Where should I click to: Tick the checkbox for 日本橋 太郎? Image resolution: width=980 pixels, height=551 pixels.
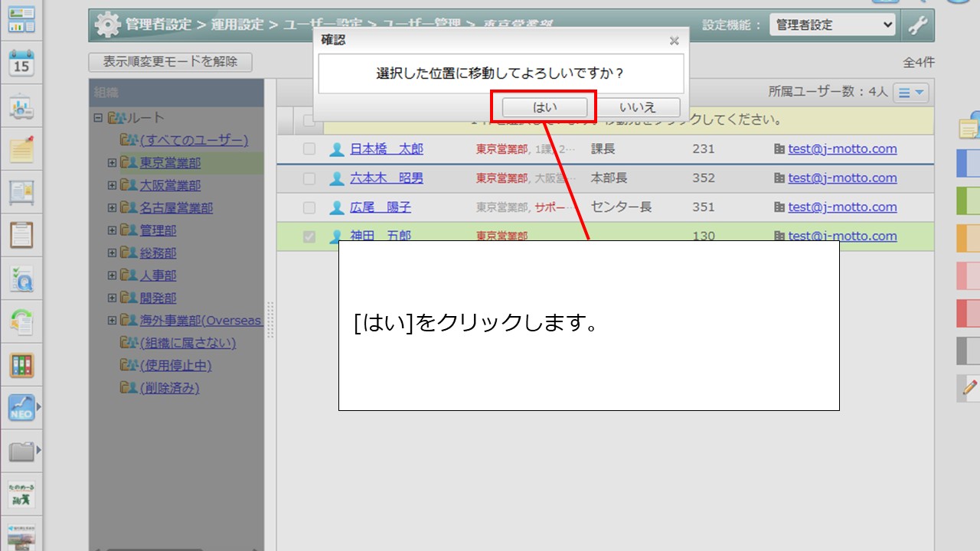[x=309, y=149]
